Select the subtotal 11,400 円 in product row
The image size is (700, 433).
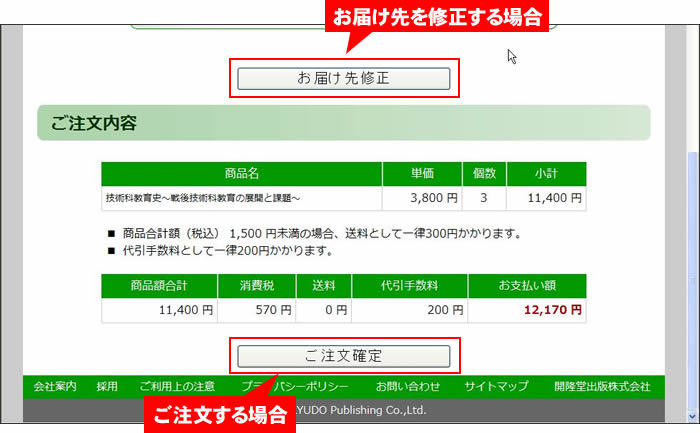pos(546,198)
